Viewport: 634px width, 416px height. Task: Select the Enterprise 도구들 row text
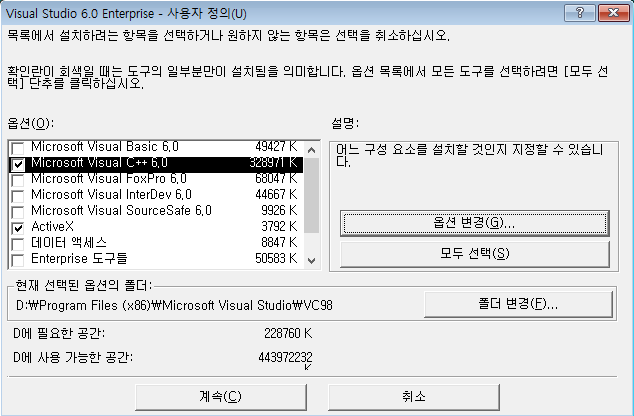click(x=79, y=258)
